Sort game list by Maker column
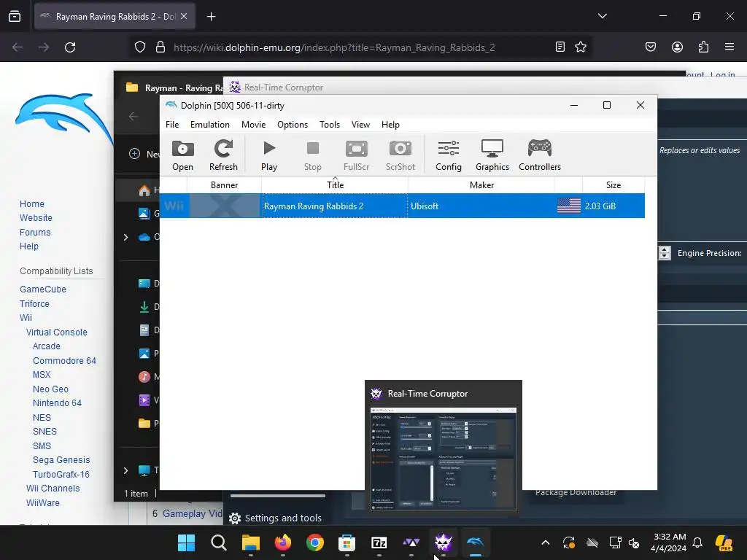This screenshot has width=747, height=560. point(481,184)
